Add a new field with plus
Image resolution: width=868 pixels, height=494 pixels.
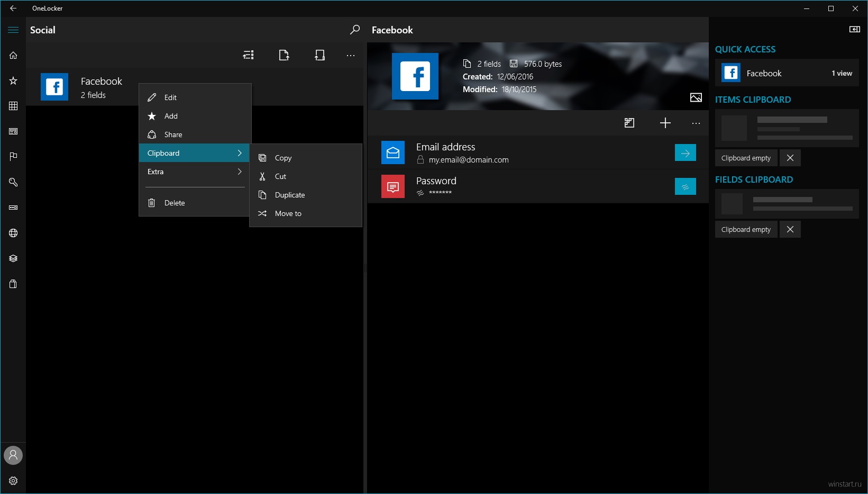(x=665, y=123)
